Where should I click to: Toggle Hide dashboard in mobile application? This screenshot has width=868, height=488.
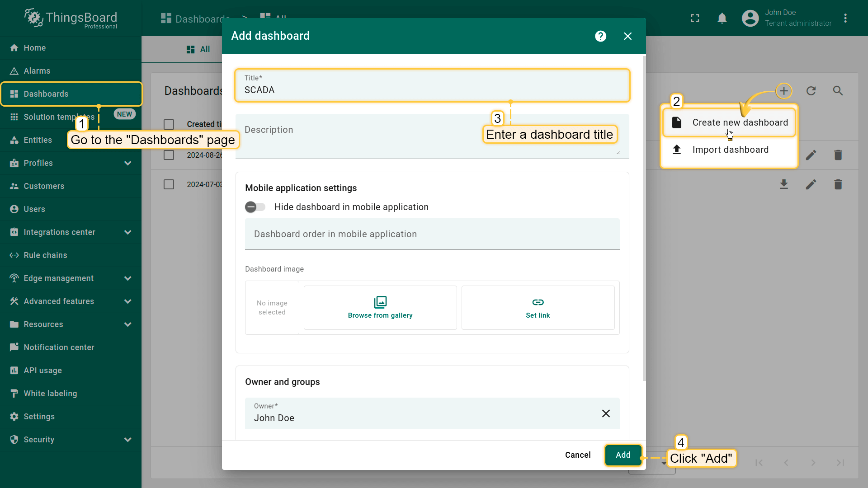[x=255, y=207]
